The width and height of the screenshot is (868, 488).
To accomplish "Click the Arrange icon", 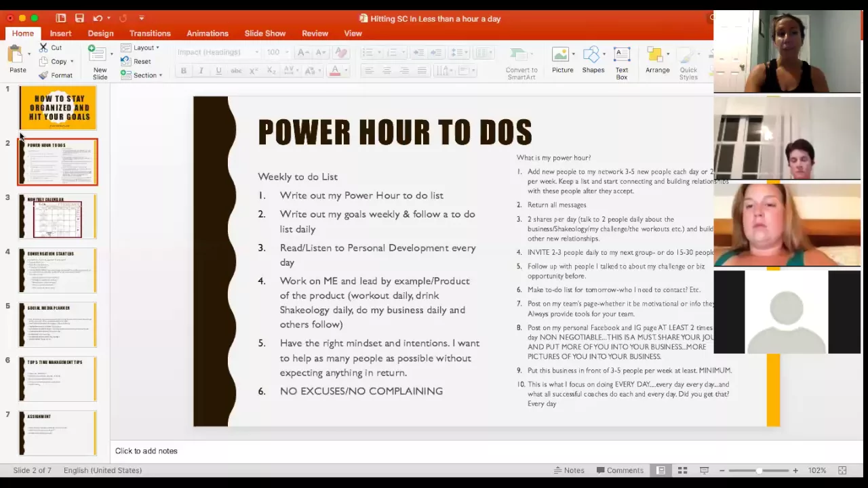I will coord(654,55).
